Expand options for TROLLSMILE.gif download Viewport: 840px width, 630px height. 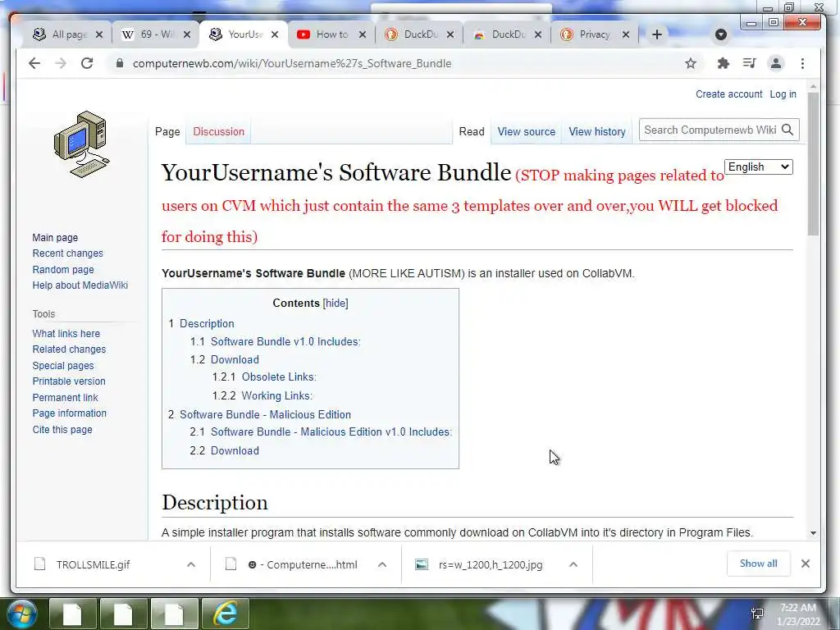pos(191,564)
